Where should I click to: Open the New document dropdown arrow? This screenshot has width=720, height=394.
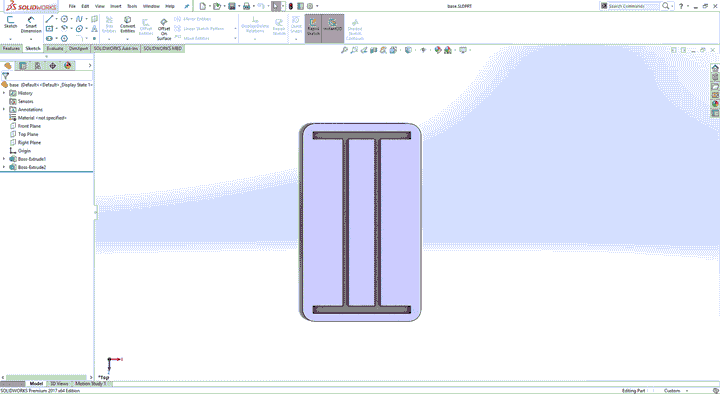pos(209,6)
